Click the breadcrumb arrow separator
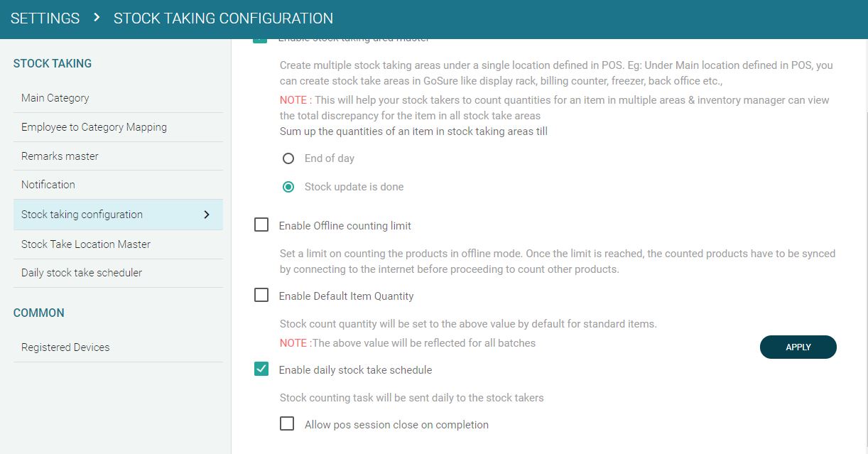This screenshot has width=868, height=454. click(x=97, y=18)
